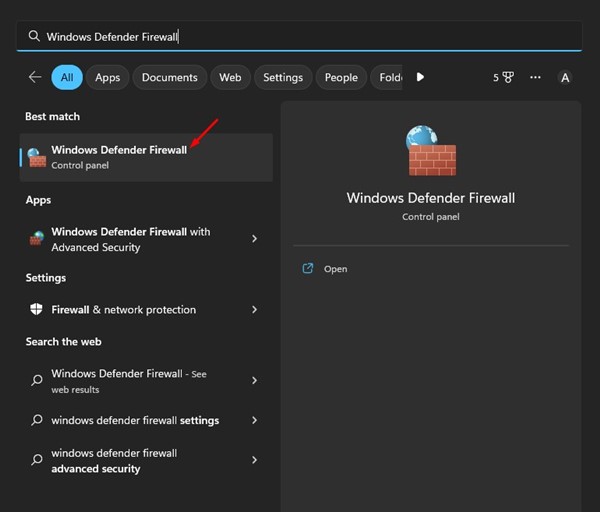Select the Apps filter tab

tap(108, 77)
